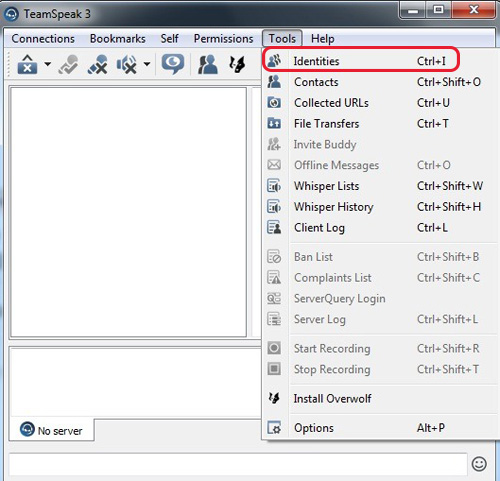This screenshot has height=481, width=500.
Task: Toggle the mute speakers toolbar icon
Action: point(127,64)
